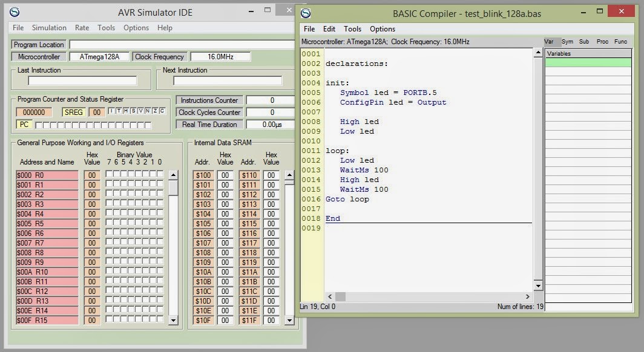This screenshot has width=644, height=352.
Task: Select register row $000 R0
Action: pos(47,175)
